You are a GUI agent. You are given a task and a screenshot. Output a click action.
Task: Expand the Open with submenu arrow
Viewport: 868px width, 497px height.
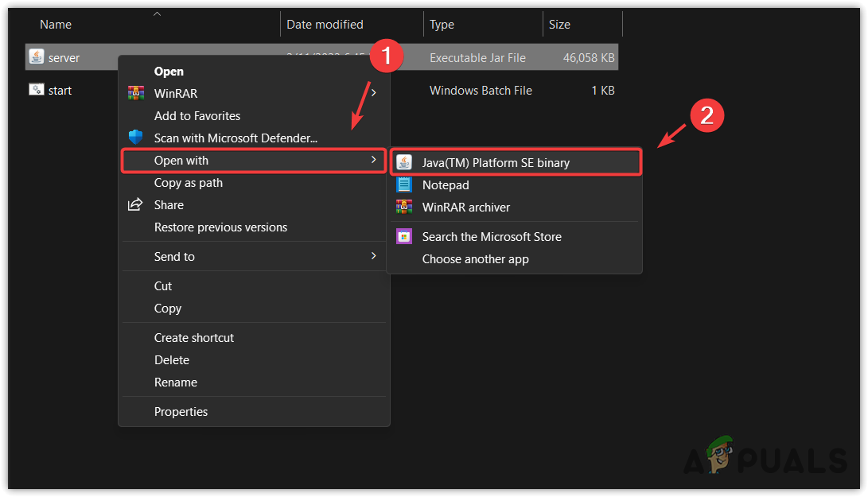coord(374,160)
